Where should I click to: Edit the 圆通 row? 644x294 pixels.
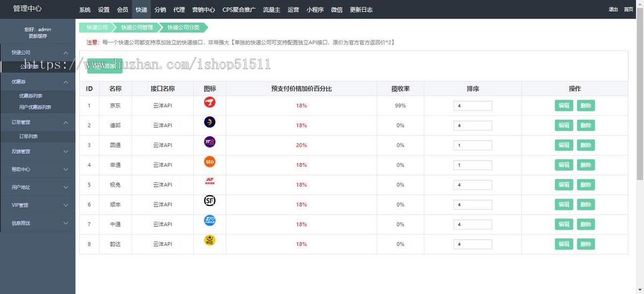564,145
